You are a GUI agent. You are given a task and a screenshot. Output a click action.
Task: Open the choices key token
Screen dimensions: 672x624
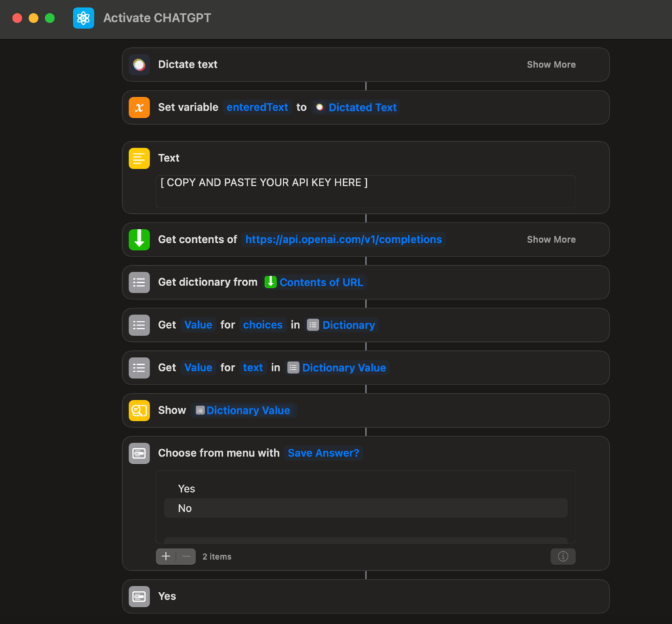coord(262,325)
